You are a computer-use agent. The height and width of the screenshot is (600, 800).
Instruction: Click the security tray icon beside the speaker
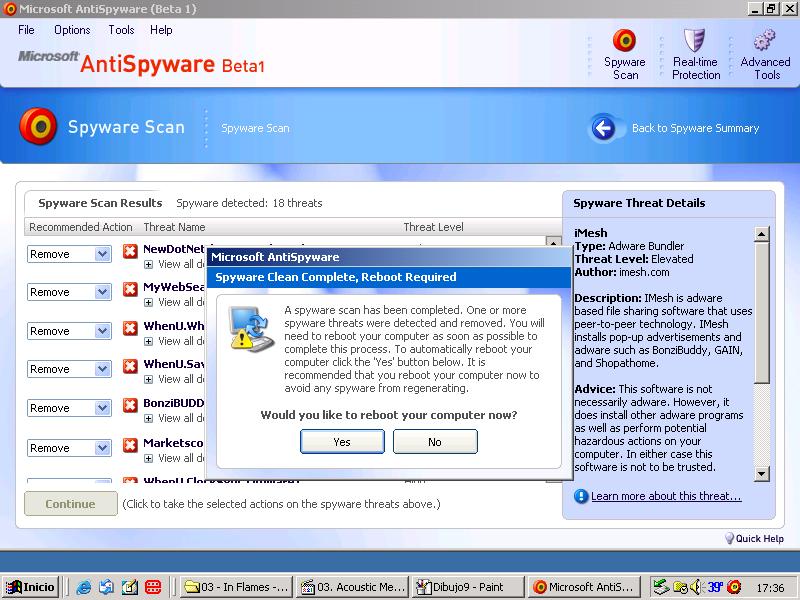[x=681, y=587]
